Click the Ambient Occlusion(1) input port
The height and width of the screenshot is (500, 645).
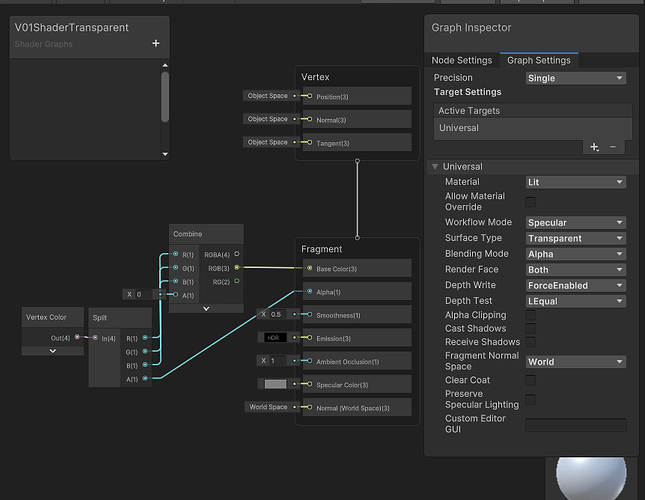[x=309, y=361]
